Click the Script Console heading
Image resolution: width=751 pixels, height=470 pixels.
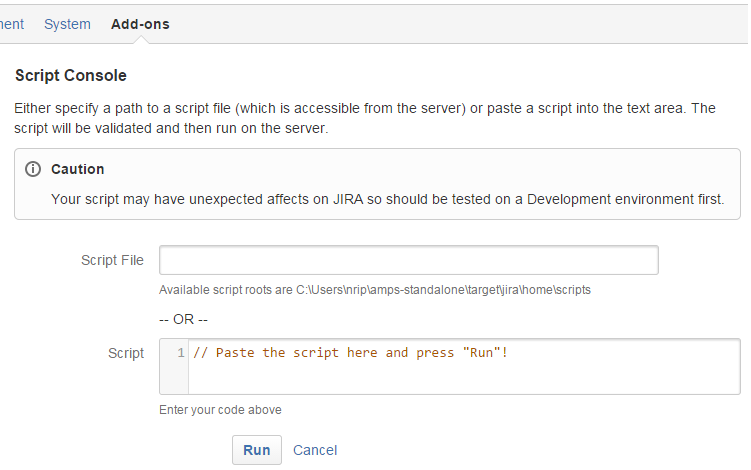71,75
